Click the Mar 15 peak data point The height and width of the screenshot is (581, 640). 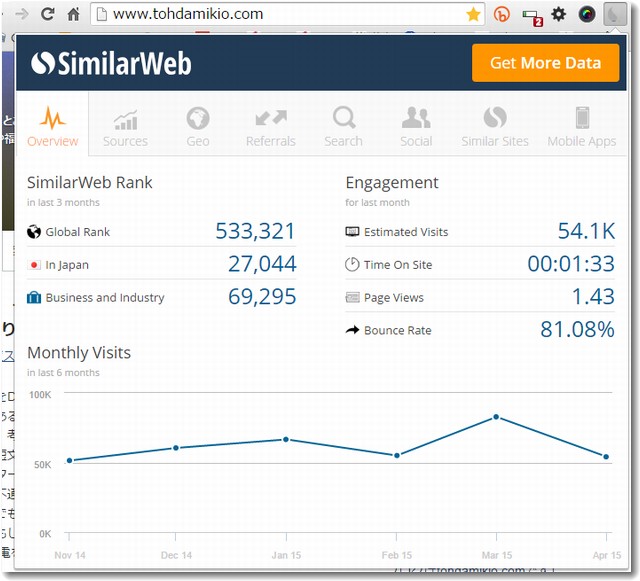click(496, 417)
